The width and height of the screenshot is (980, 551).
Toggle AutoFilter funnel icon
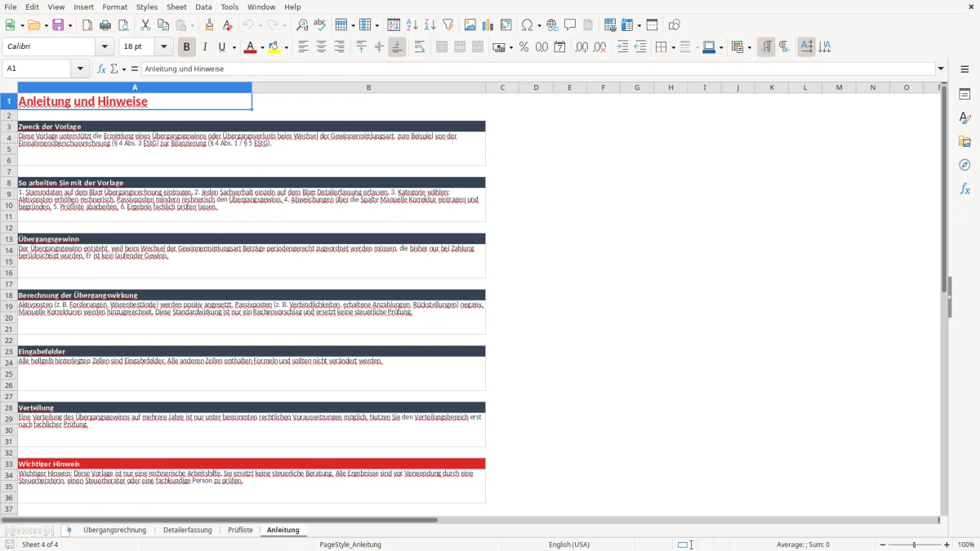coord(448,25)
